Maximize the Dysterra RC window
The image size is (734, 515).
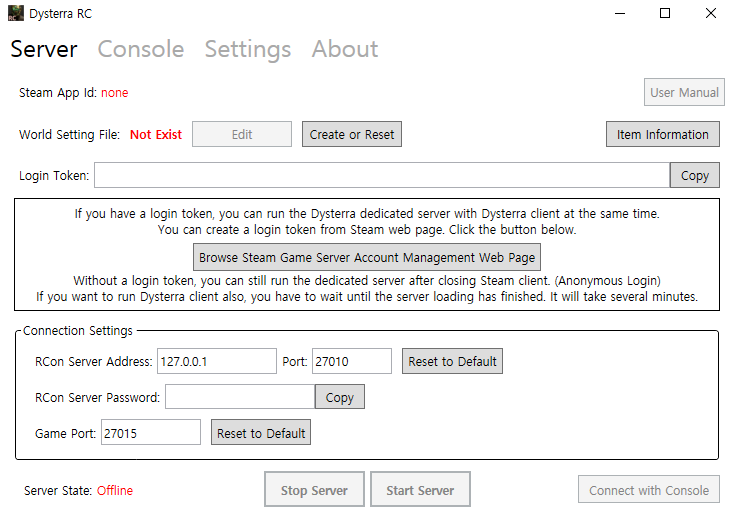click(x=665, y=14)
